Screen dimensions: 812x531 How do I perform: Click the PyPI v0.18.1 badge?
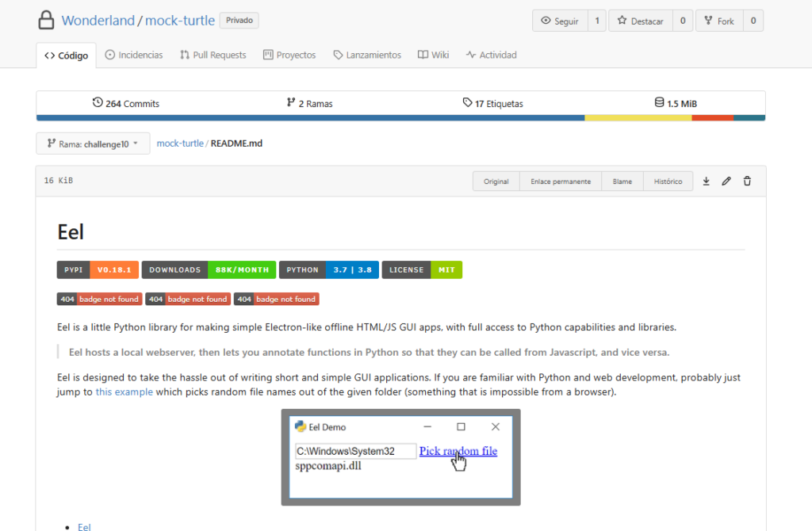coord(98,269)
